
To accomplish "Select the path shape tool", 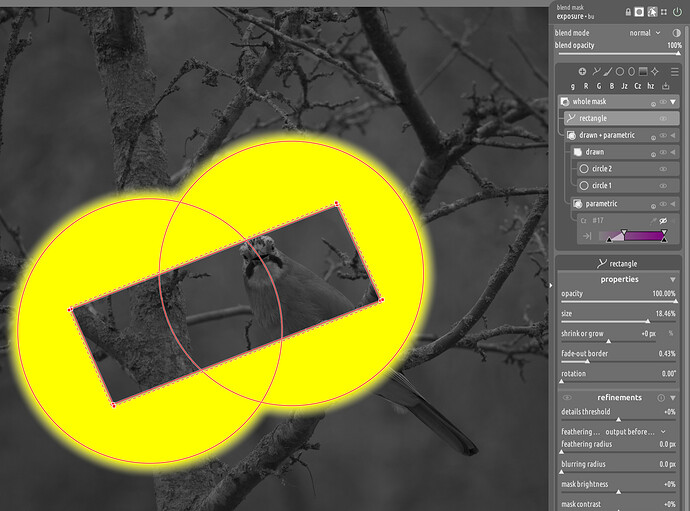I will coord(597,71).
